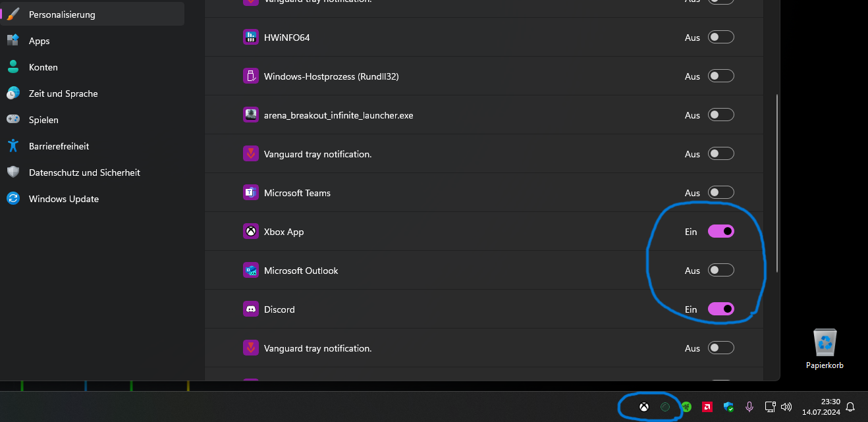
Task: Open Razer Synapse from the system tray
Action: [x=686, y=407]
